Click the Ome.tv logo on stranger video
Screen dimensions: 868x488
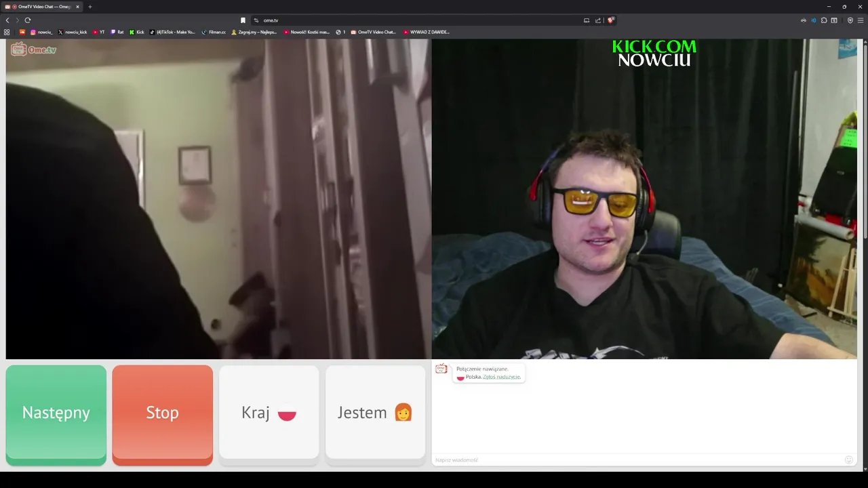point(33,49)
